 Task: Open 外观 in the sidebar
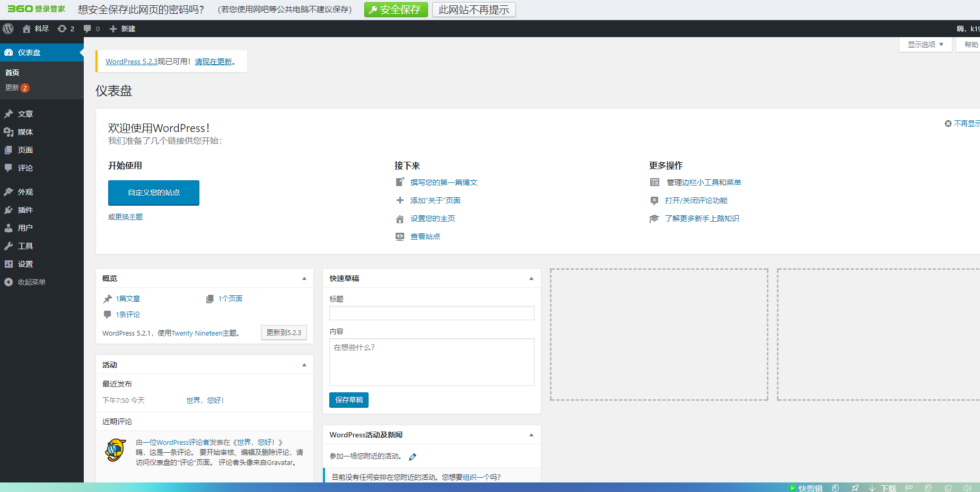click(42, 192)
